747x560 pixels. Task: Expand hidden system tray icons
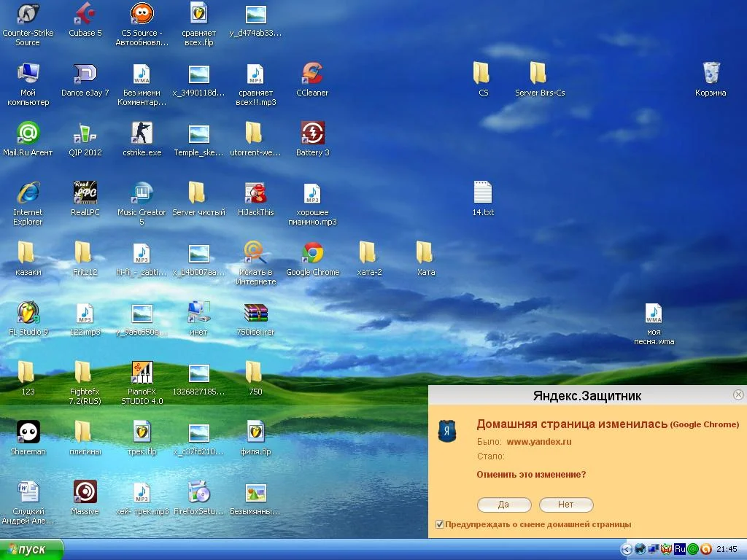[x=627, y=550]
